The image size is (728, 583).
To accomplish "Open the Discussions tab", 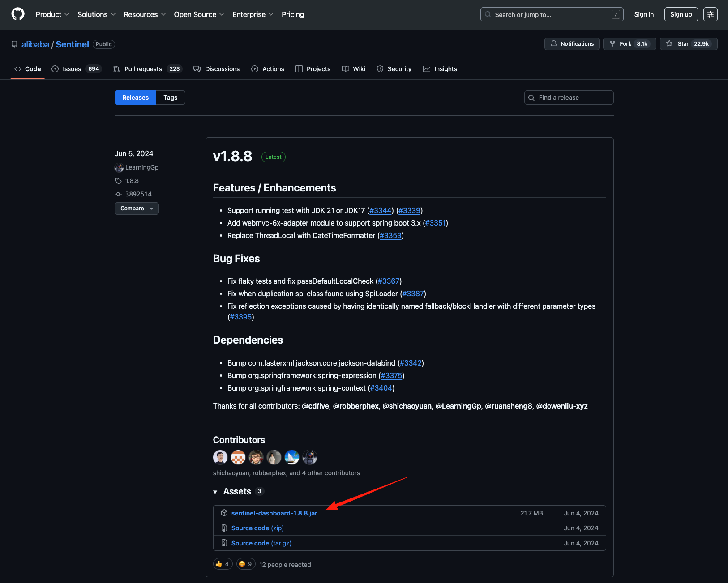I will coord(217,69).
